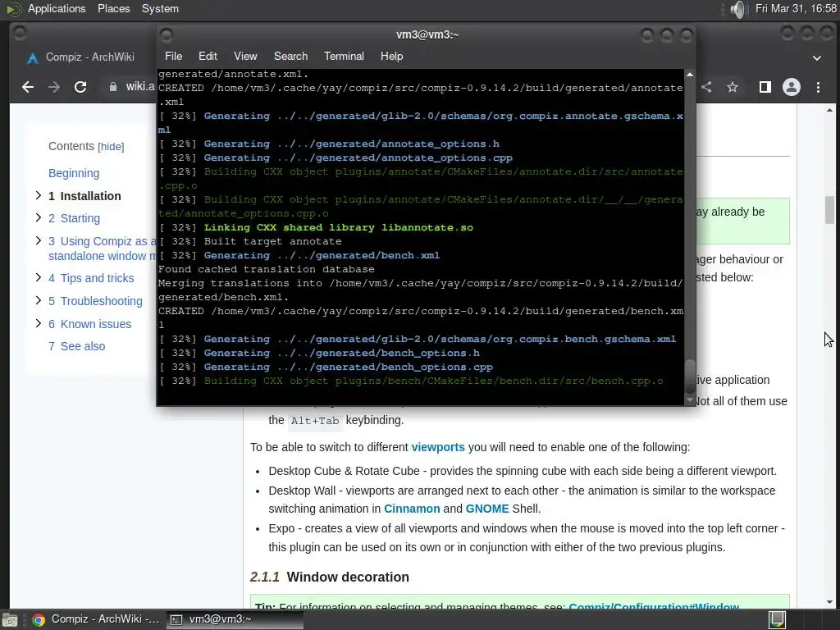Click the hide contents link
The image size is (840, 630).
click(111, 147)
